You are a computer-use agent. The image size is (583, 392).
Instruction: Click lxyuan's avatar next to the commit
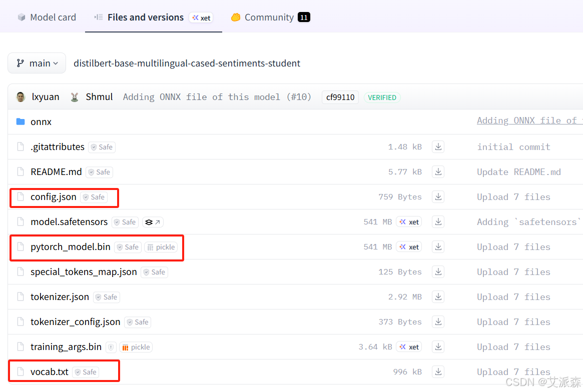pyautogui.click(x=20, y=96)
